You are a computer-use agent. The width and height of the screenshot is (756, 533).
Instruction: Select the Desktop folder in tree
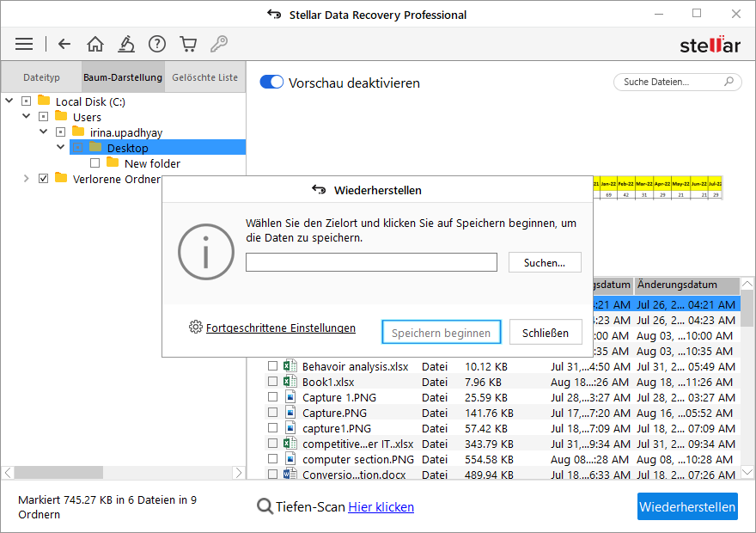(158, 147)
